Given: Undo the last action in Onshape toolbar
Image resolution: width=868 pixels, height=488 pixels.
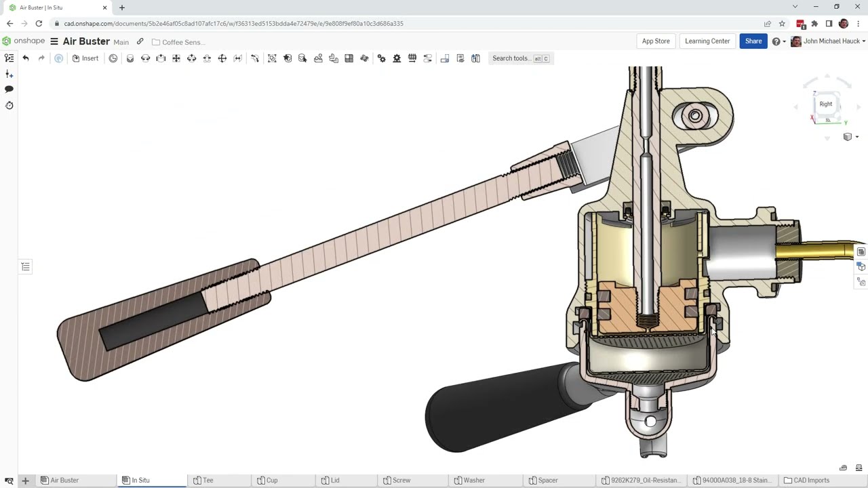Looking at the screenshot, I should [26, 58].
